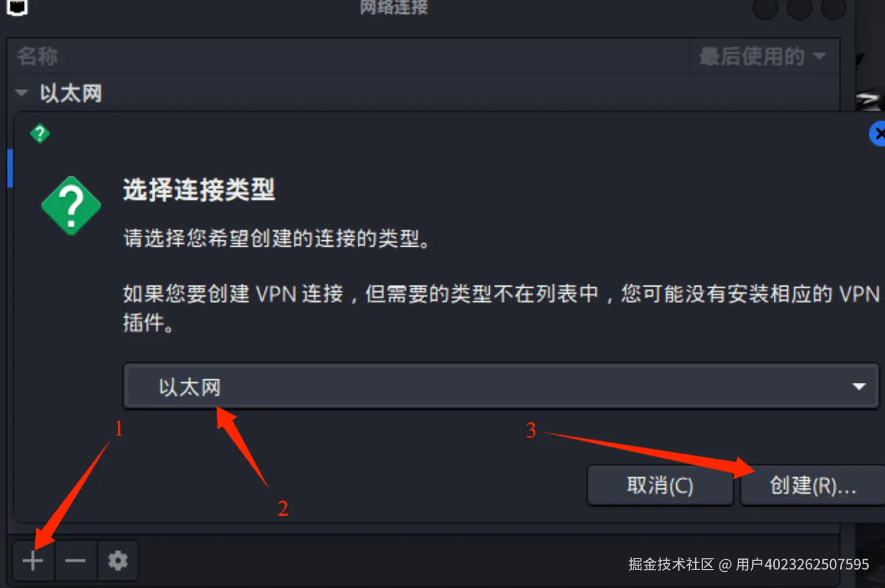
Task: Click the rightmost window control circle
Action: (x=834, y=8)
